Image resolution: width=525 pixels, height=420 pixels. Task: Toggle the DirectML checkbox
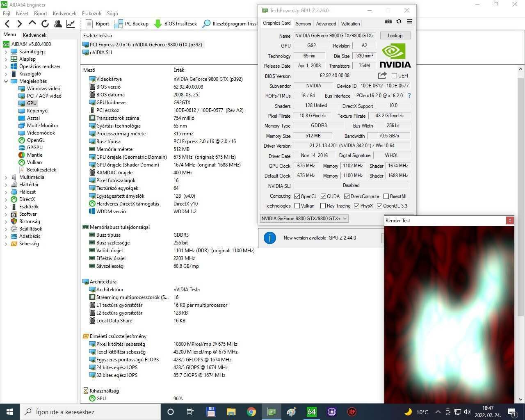pos(386,196)
